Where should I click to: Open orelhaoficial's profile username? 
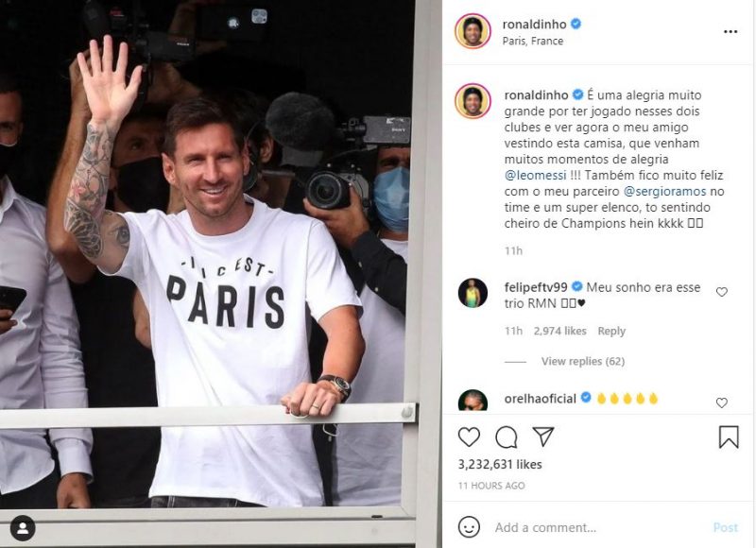coord(540,399)
